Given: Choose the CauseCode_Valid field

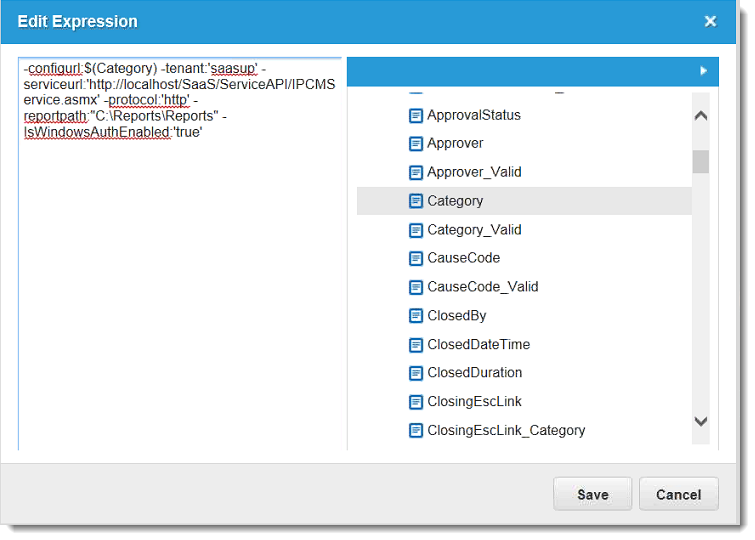Looking at the screenshot, I should 482,287.
